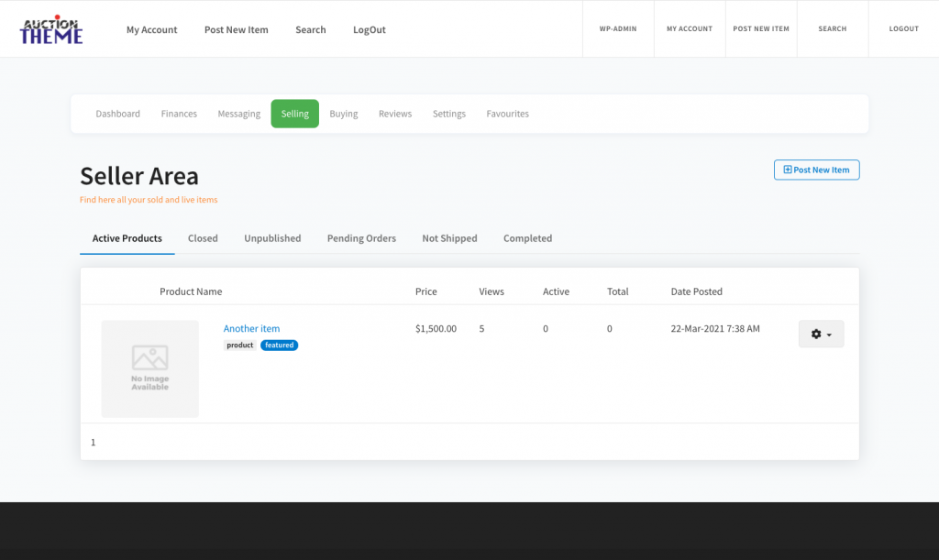Click LogOut in the main navigation
Viewport: 939px width, 560px height.
[x=369, y=29]
